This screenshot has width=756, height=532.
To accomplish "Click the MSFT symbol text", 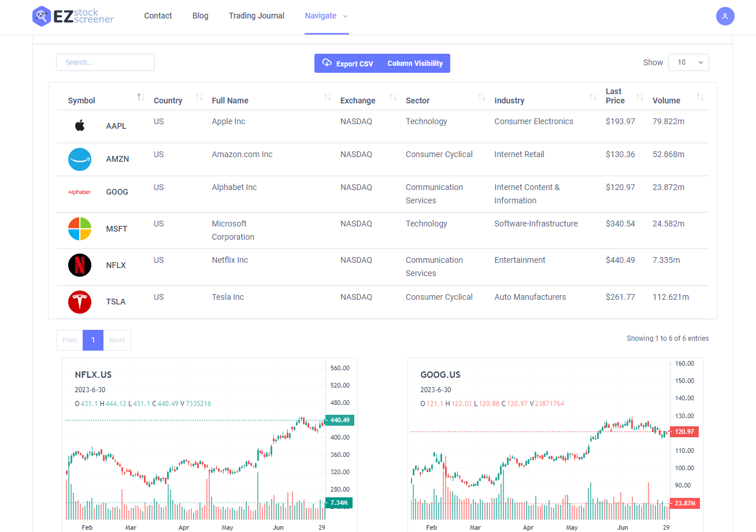I will point(117,229).
